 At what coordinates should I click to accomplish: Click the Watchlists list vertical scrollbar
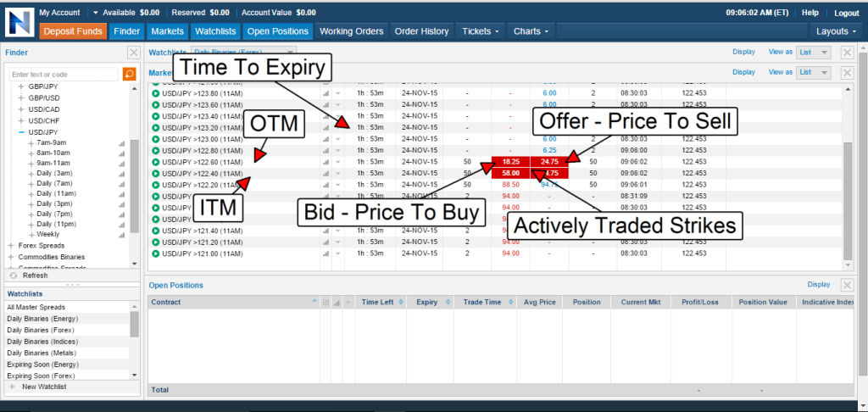pos(135,324)
